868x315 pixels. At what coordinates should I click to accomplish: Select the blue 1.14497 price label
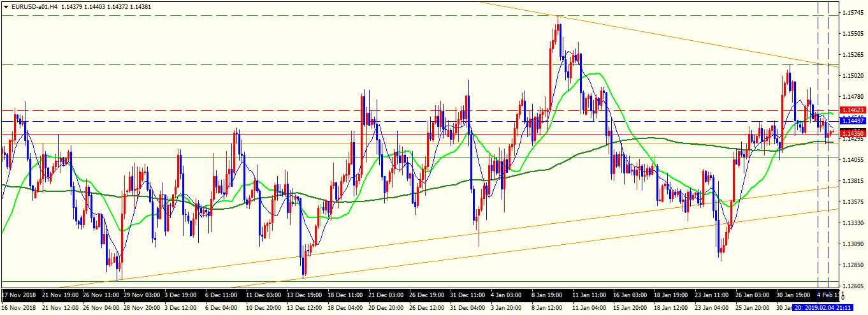852,121
